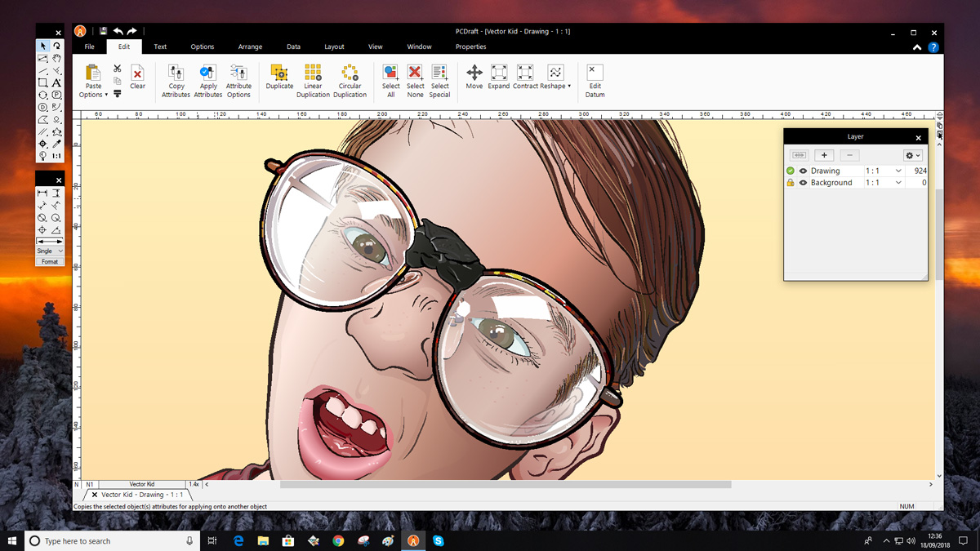Select the Circular Duplication tool

tap(350, 73)
